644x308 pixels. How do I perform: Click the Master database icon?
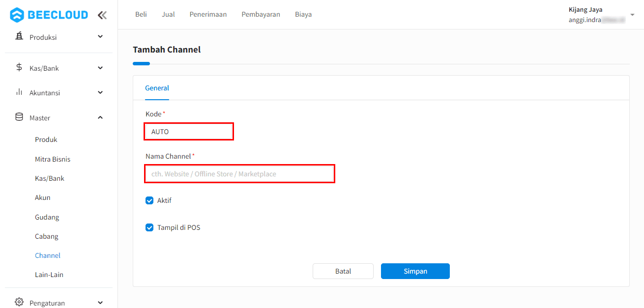click(19, 117)
